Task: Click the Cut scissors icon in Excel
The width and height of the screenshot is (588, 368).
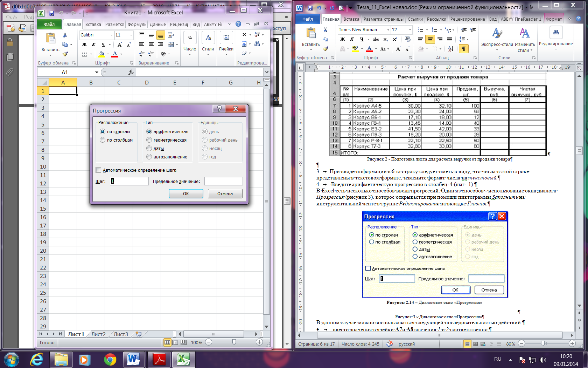Action: [x=65, y=35]
